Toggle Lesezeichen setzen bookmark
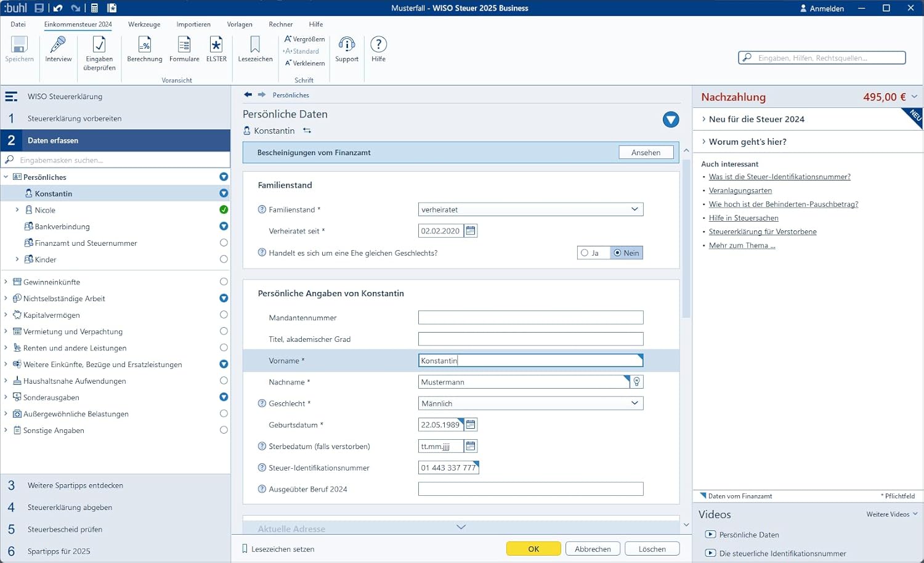This screenshot has height=563, width=924. tap(278, 549)
